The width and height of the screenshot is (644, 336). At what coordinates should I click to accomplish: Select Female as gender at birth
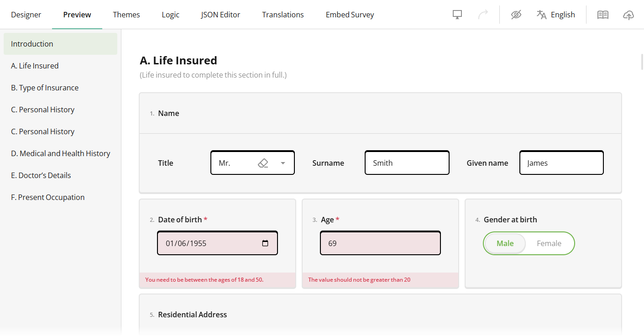[x=549, y=243]
